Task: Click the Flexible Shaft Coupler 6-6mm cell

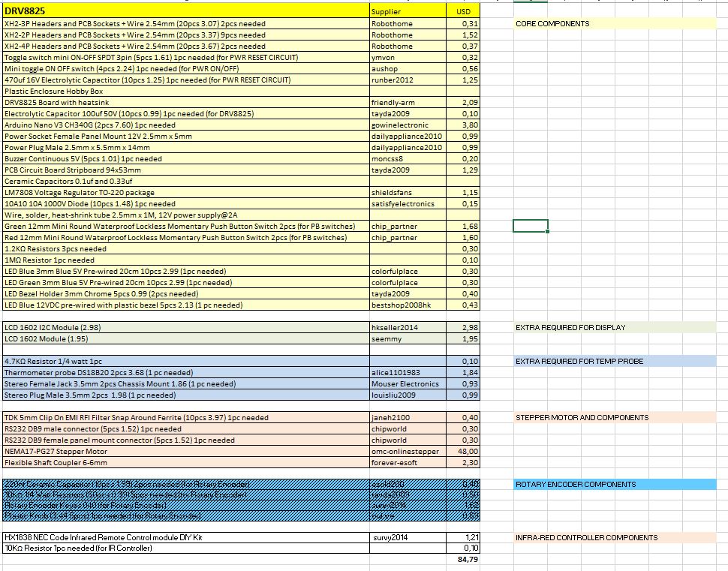Action: (x=186, y=463)
